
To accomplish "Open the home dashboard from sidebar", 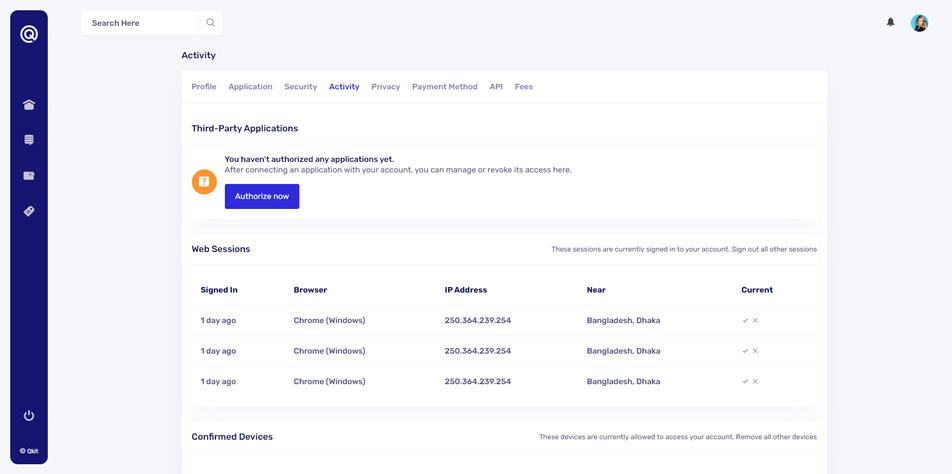I will 29,105.
